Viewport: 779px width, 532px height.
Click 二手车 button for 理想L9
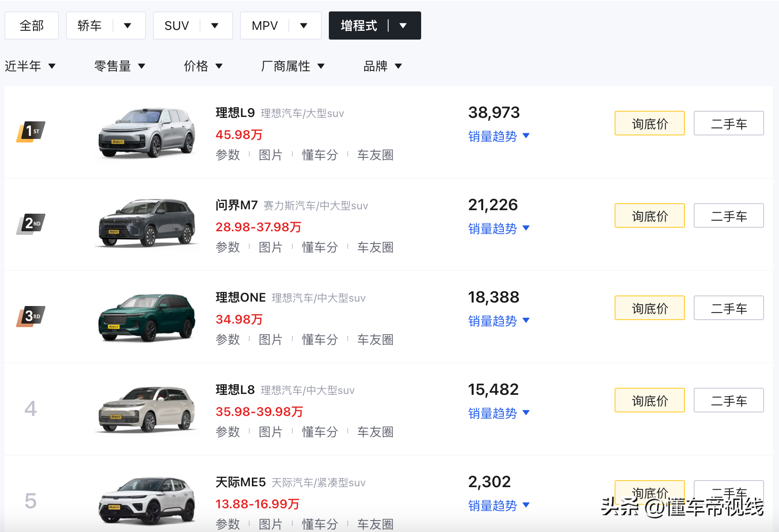click(728, 123)
